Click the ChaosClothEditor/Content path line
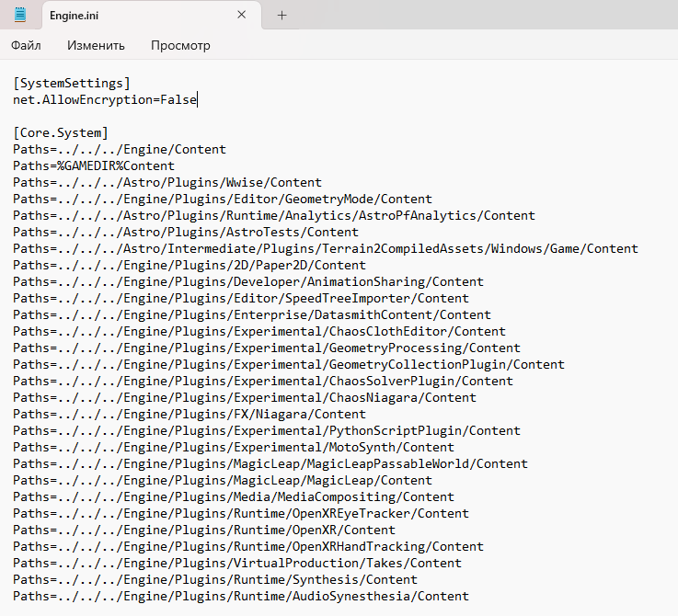678x616 pixels. pos(259,332)
